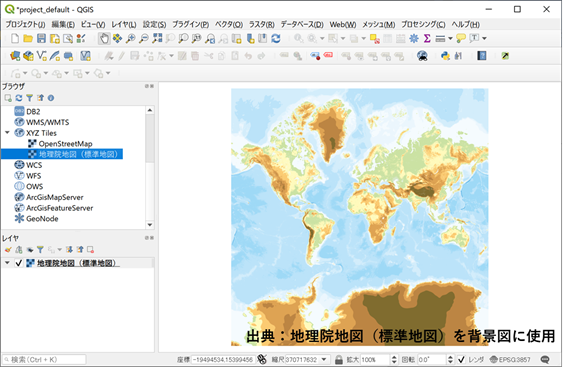The height and width of the screenshot is (367, 565).
Task: Toggle visibility of 地理院地図 layer checkbox
Action: [19, 263]
